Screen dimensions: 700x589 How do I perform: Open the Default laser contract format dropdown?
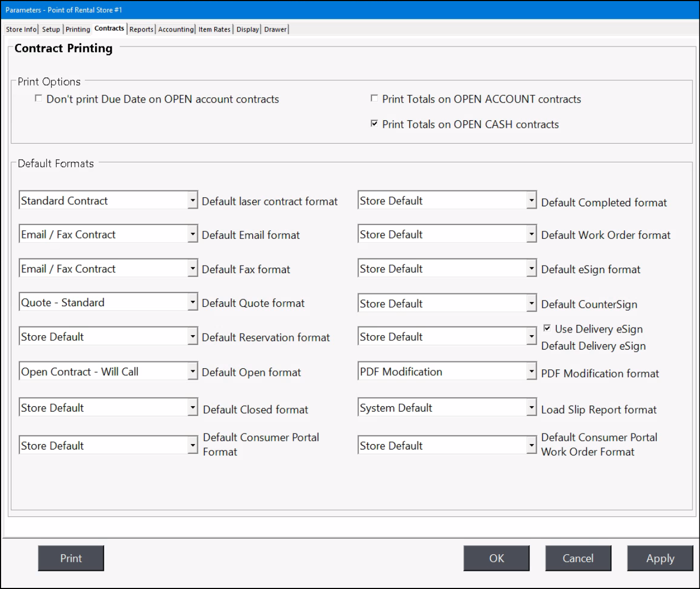pyautogui.click(x=192, y=201)
